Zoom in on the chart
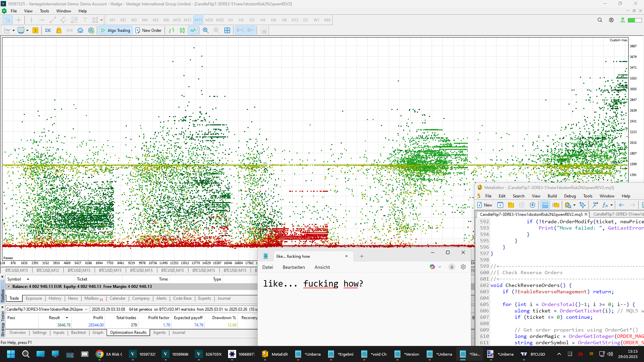This screenshot has width=644, height=362. (x=206, y=31)
